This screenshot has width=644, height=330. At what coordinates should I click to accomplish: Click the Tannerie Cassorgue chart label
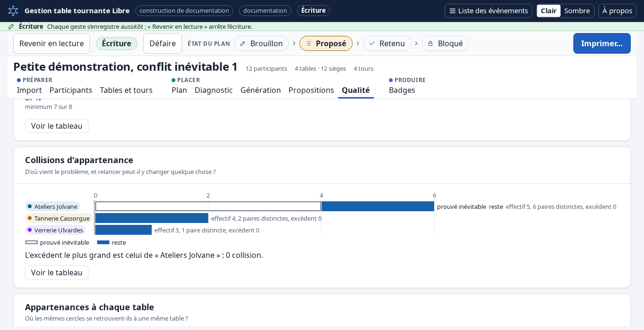(x=58, y=218)
